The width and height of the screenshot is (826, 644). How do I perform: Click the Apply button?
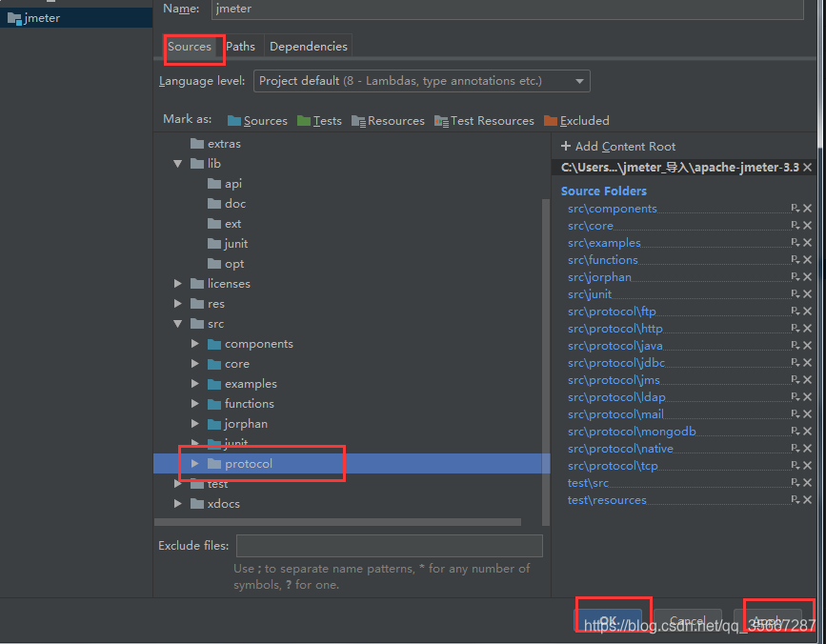(768, 621)
